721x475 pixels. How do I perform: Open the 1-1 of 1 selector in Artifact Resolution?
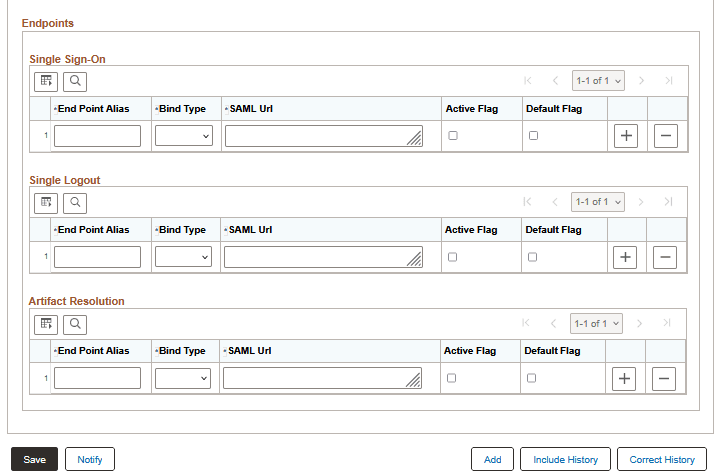[x=596, y=323]
